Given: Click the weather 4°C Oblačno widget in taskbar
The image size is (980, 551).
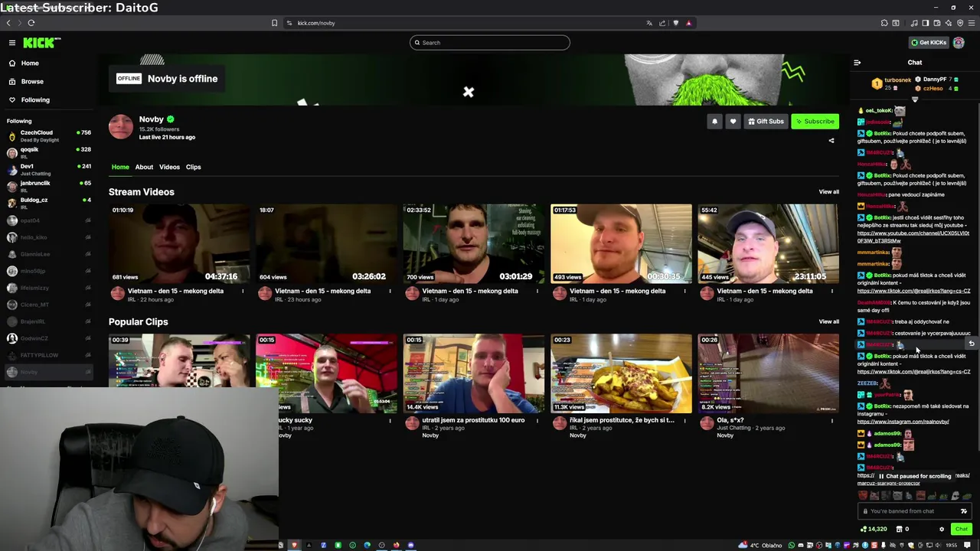Looking at the screenshot, I should 761,545.
